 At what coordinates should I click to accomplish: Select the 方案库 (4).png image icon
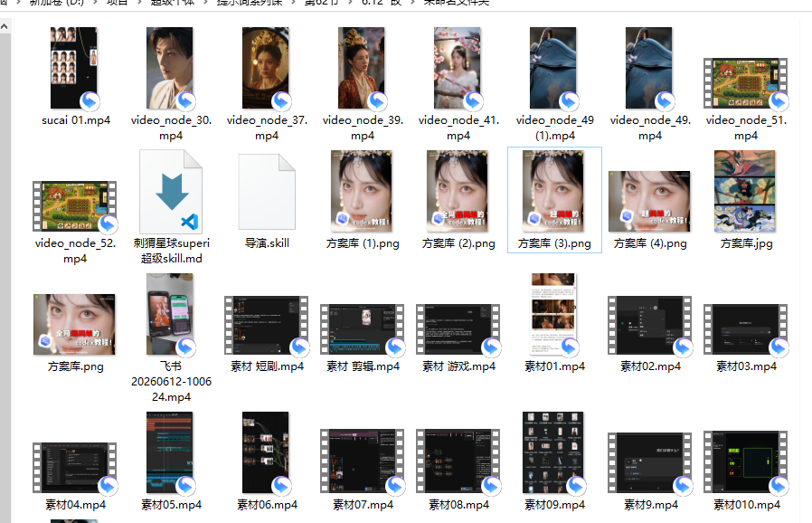tap(649, 201)
